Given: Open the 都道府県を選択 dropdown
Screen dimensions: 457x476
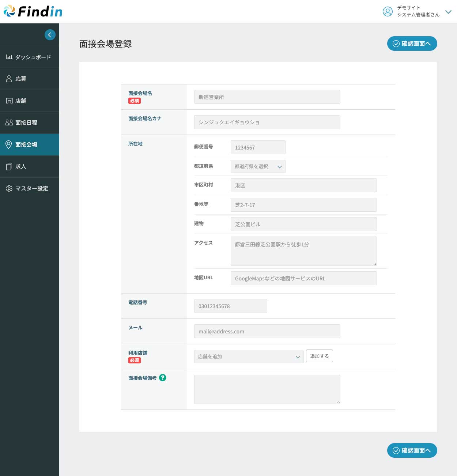Looking at the screenshot, I should tap(258, 166).
